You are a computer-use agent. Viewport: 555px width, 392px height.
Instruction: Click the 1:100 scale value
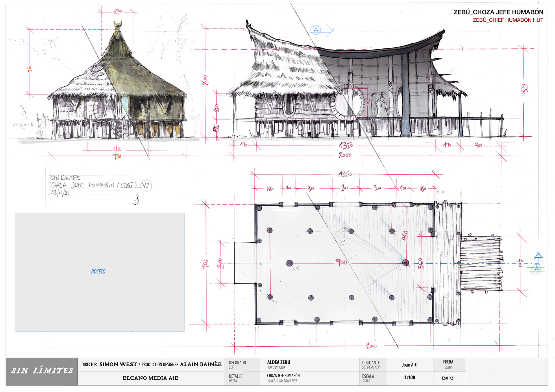[x=410, y=378]
